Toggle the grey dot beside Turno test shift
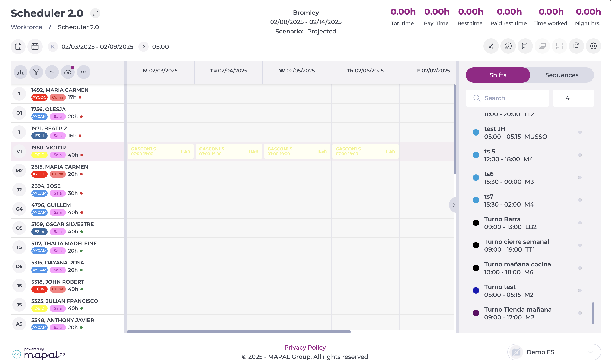 coord(580,290)
